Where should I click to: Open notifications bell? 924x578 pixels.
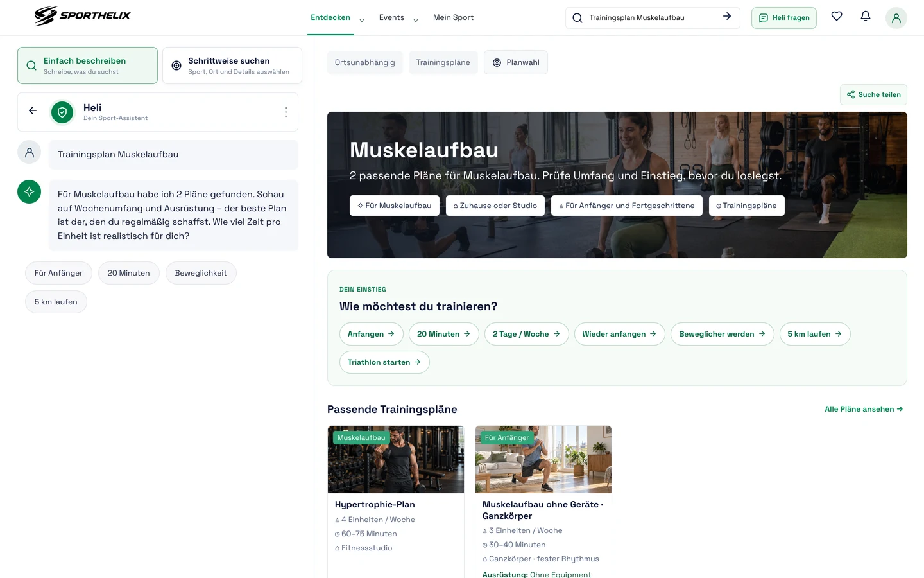[866, 16]
